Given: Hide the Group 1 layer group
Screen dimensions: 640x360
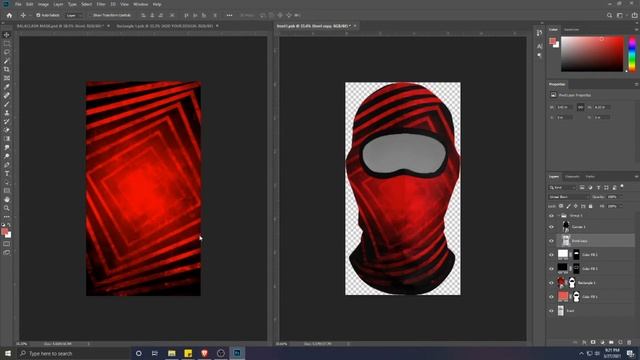Looking at the screenshot, I should (x=551, y=216).
